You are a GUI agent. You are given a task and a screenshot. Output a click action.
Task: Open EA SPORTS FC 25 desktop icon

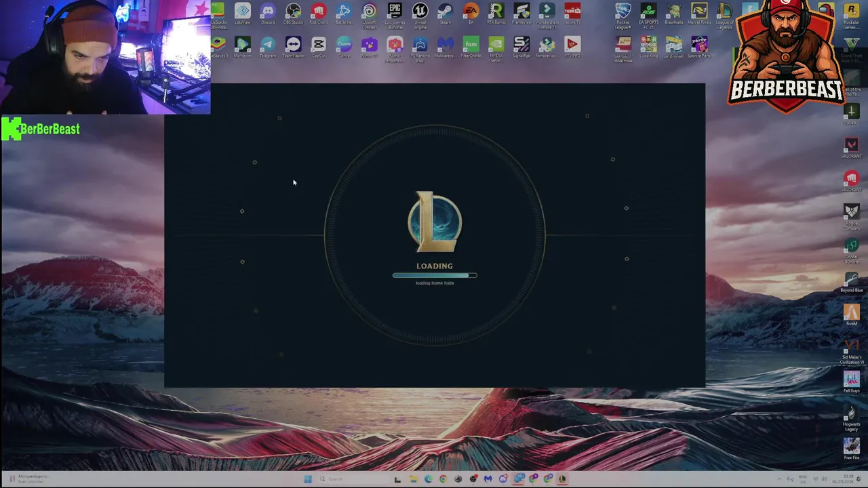(648, 16)
